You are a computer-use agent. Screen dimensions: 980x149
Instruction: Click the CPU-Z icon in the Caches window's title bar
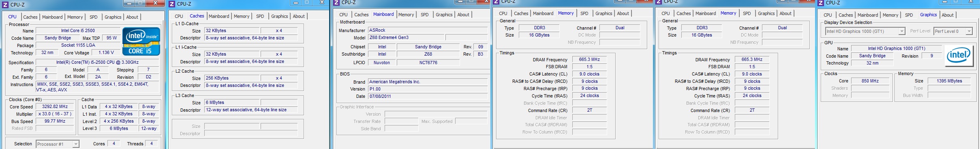pyautogui.click(x=172, y=4)
